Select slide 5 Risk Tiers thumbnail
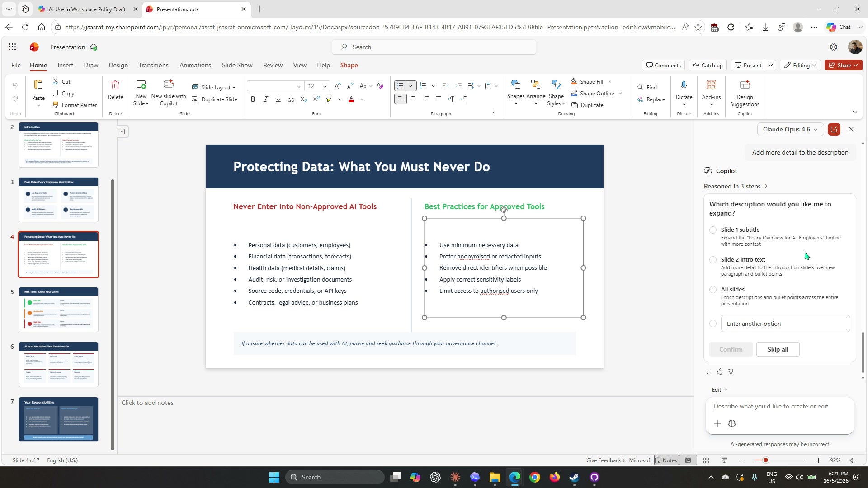 58,310
